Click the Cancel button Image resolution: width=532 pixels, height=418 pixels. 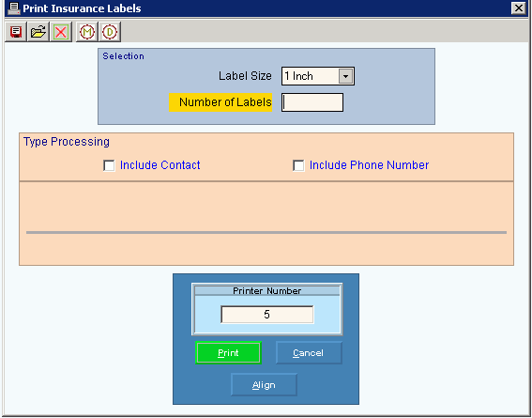tap(309, 353)
